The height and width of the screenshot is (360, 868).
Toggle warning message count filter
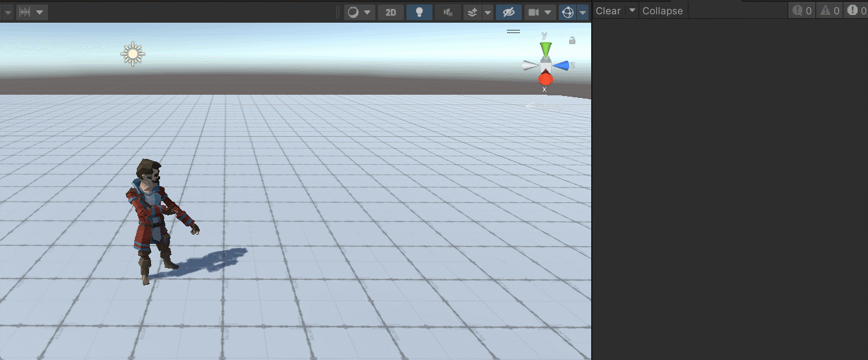[829, 10]
